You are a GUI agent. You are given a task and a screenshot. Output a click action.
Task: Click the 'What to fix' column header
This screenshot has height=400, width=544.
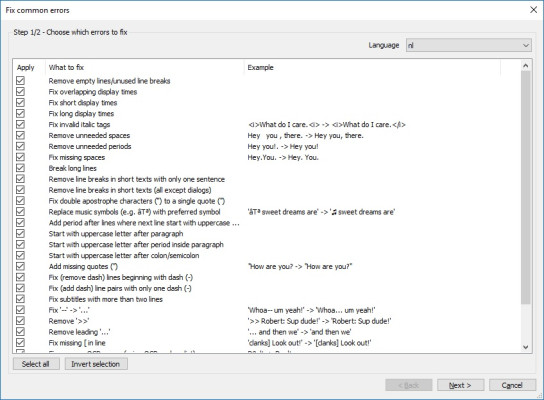(145, 67)
